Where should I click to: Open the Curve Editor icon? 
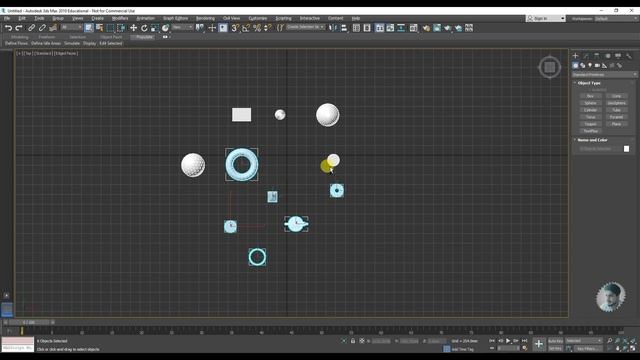pos(390,28)
